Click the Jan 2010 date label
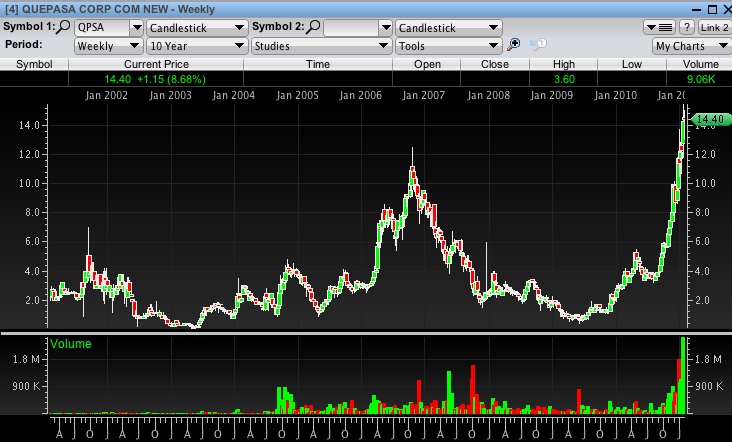Viewport: 732px width, 442px height. click(x=615, y=95)
